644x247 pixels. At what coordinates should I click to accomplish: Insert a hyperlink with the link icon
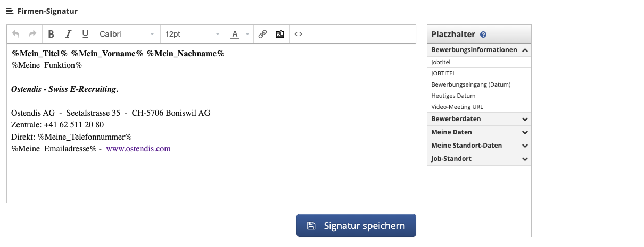[262, 34]
